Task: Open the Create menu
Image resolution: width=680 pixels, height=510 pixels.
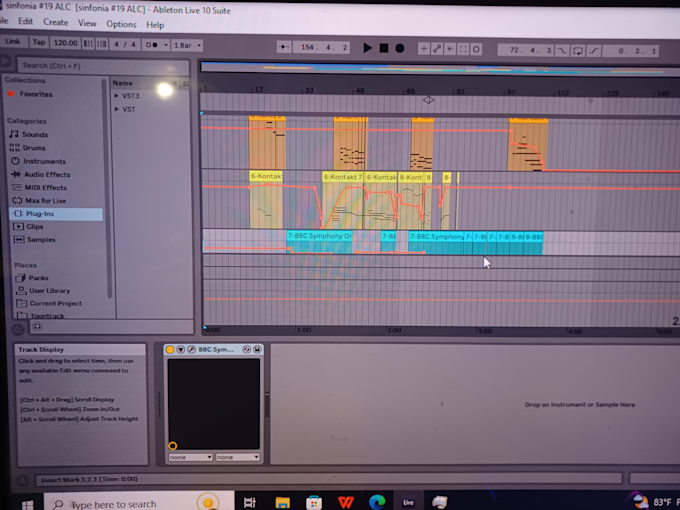Action: click(x=56, y=22)
